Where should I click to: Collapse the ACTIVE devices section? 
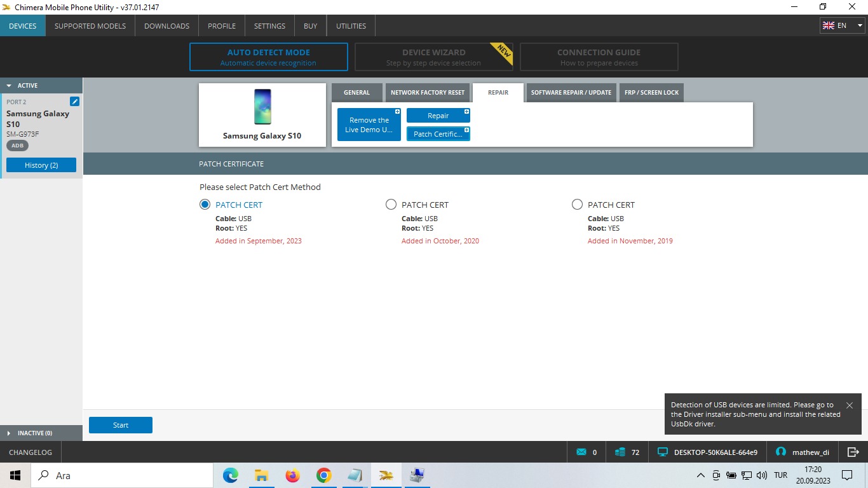[10, 86]
